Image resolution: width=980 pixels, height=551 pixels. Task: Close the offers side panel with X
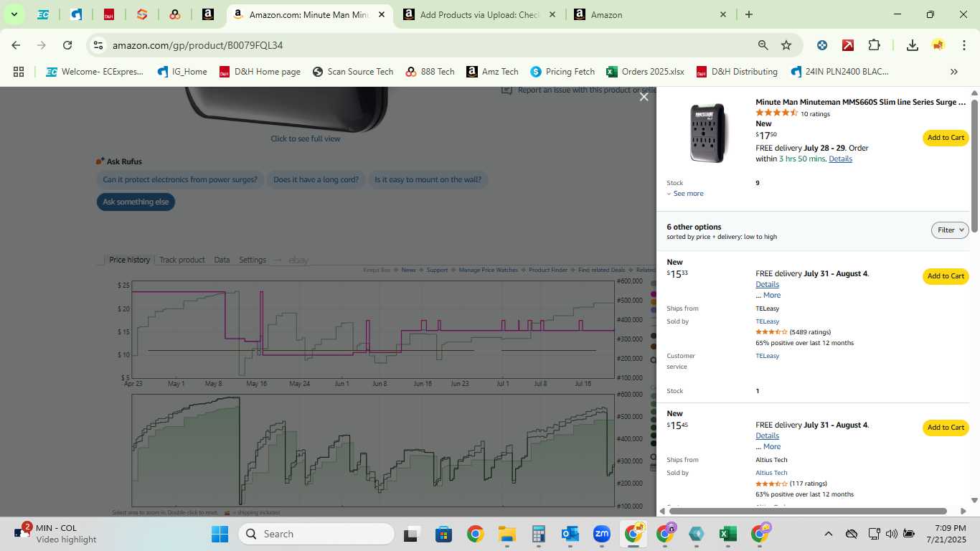point(644,97)
